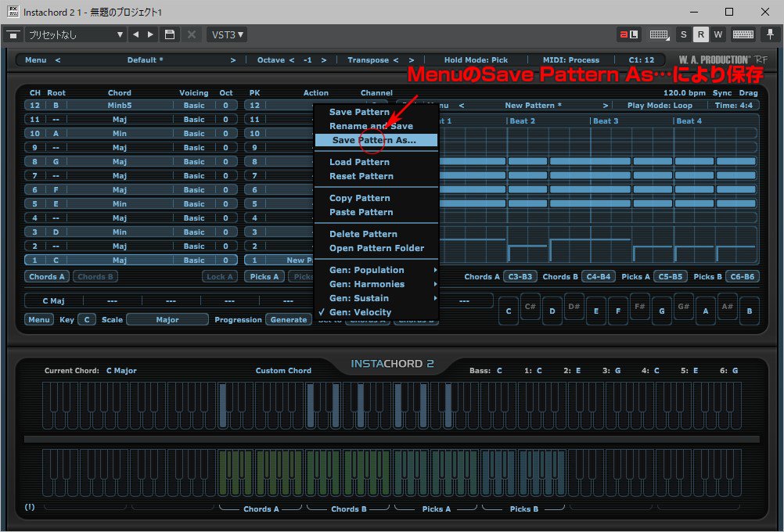Choose Rename and Save
Screen dimensions: 784x532
[377, 126]
